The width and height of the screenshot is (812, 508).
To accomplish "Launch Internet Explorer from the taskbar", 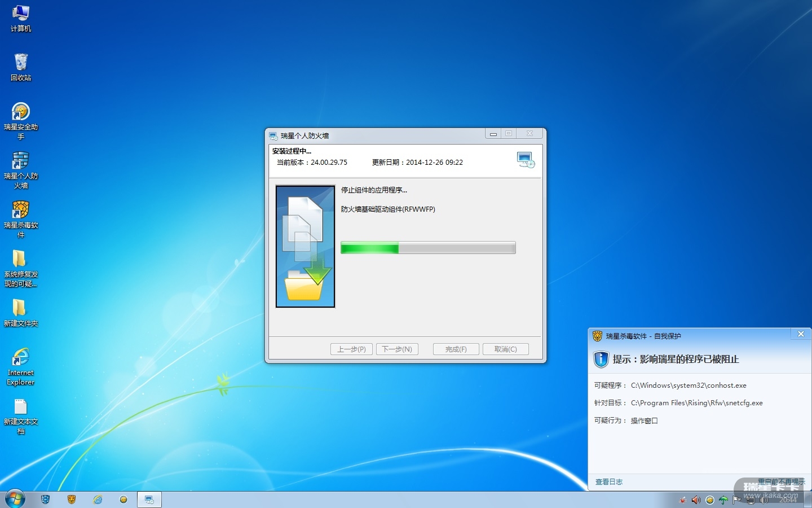I will 98,500.
